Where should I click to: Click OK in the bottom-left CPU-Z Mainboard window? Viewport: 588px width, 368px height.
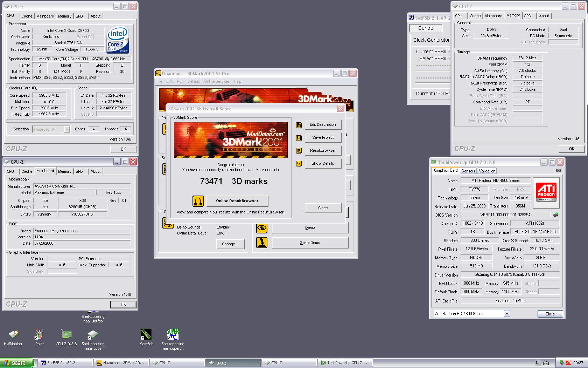tap(123, 305)
